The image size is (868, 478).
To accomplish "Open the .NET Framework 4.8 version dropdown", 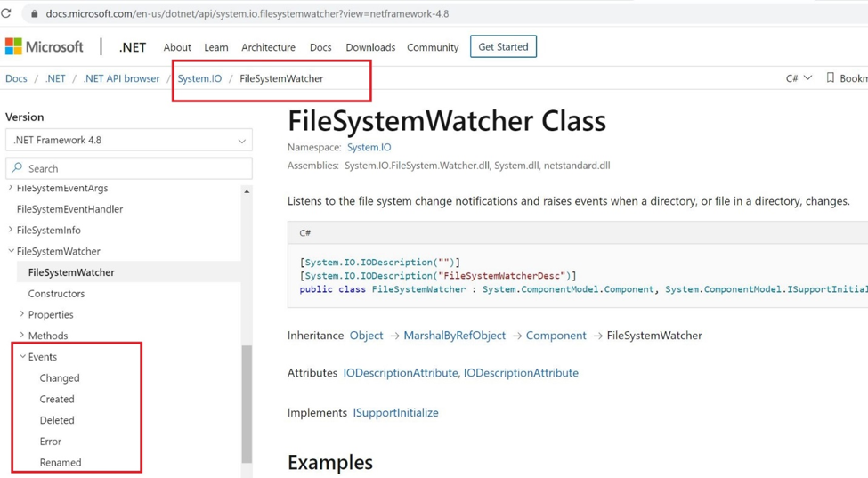I will [129, 140].
